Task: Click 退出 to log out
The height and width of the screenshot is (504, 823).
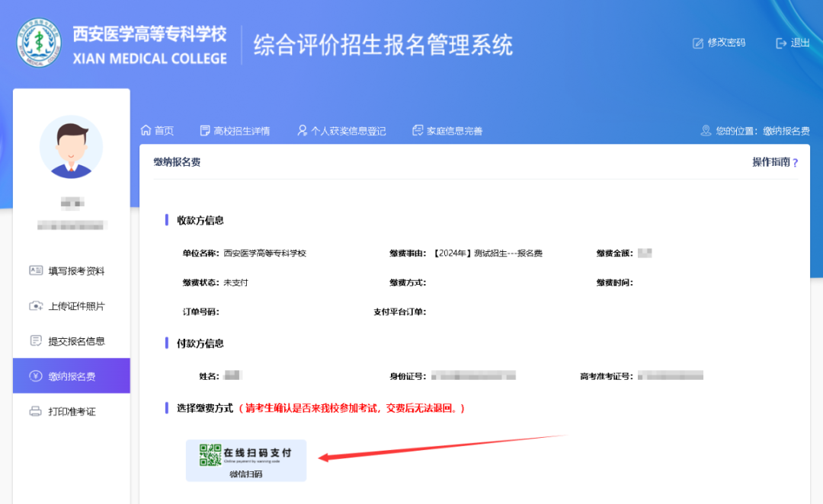Action: point(800,43)
